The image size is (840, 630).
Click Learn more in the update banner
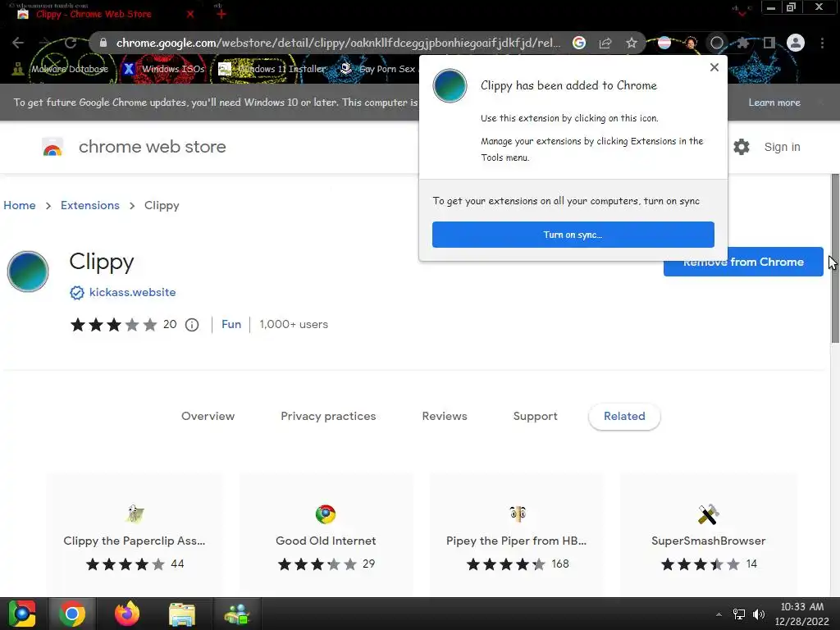(774, 103)
